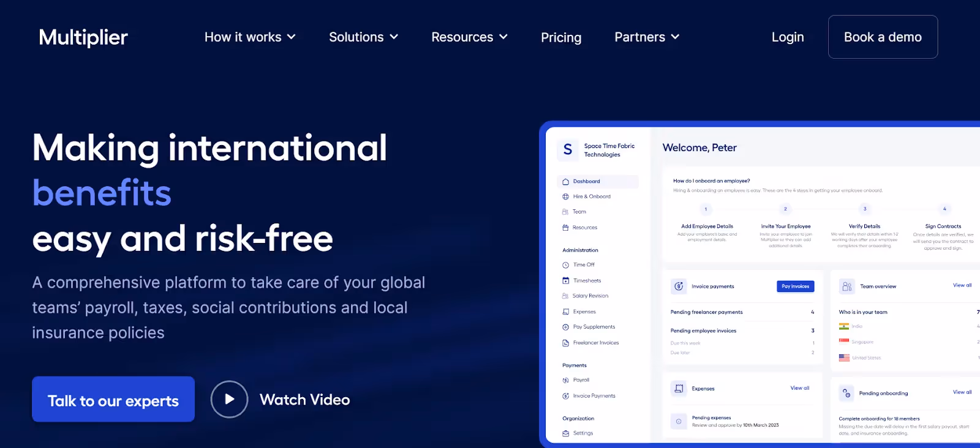980x448 pixels.
Task: Click 'Pending expenses' text
Action: coord(712,418)
